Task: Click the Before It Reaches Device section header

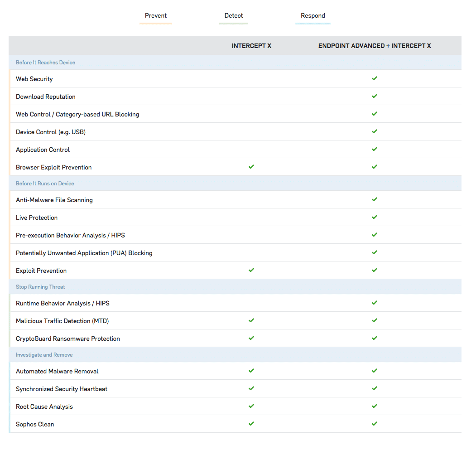Action: 45,63
